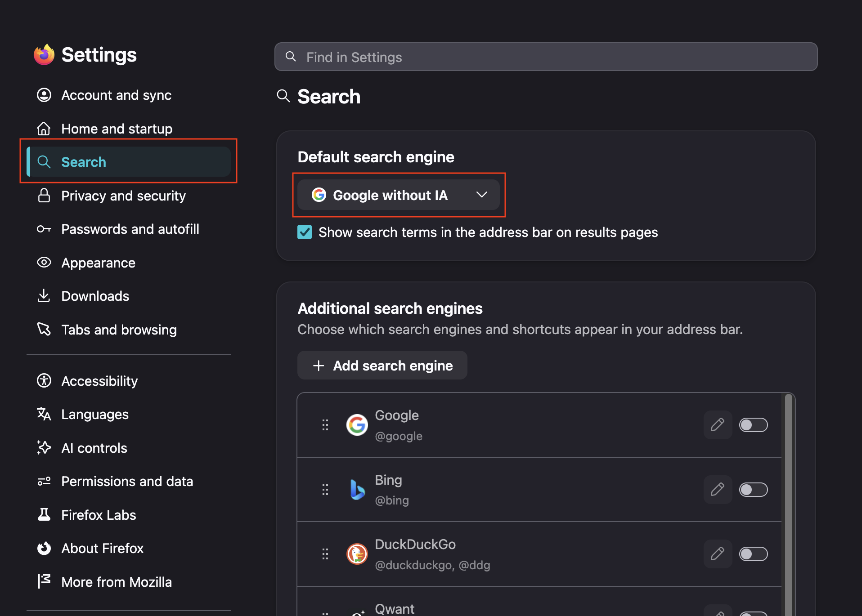The image size is (862, 616).
Task: Click the About Firefox logo icon
Action: (44, 548)
